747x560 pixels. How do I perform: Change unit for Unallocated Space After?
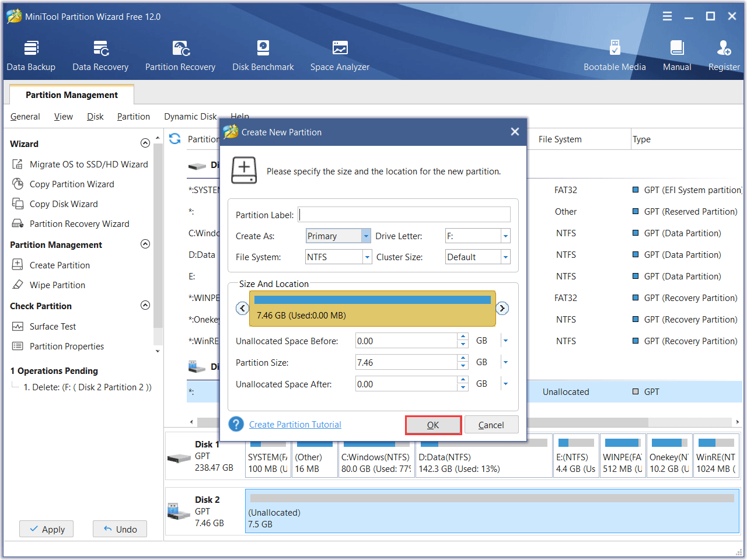505,384
